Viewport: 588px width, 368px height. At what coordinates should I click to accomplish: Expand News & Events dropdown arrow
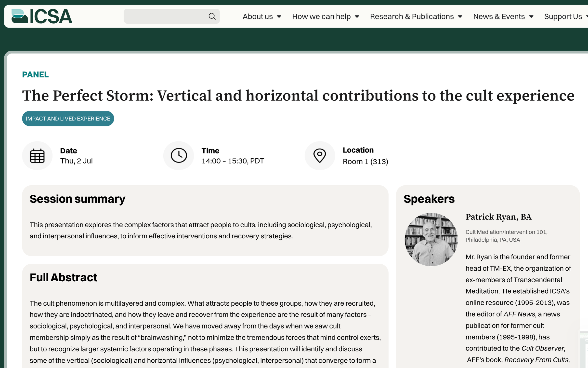(x=531, y=17)
